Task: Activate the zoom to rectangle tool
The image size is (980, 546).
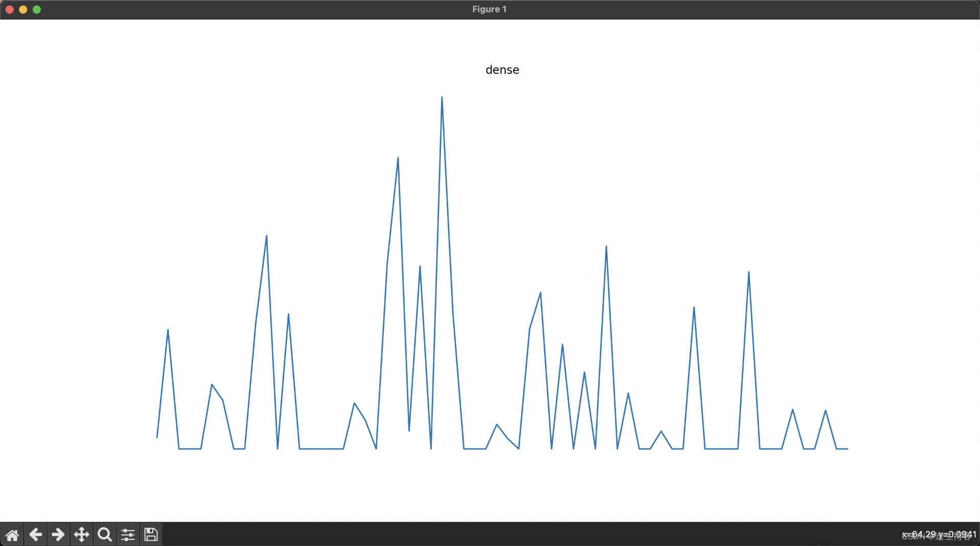Action: pyautogui.click(x=105, y=534)
